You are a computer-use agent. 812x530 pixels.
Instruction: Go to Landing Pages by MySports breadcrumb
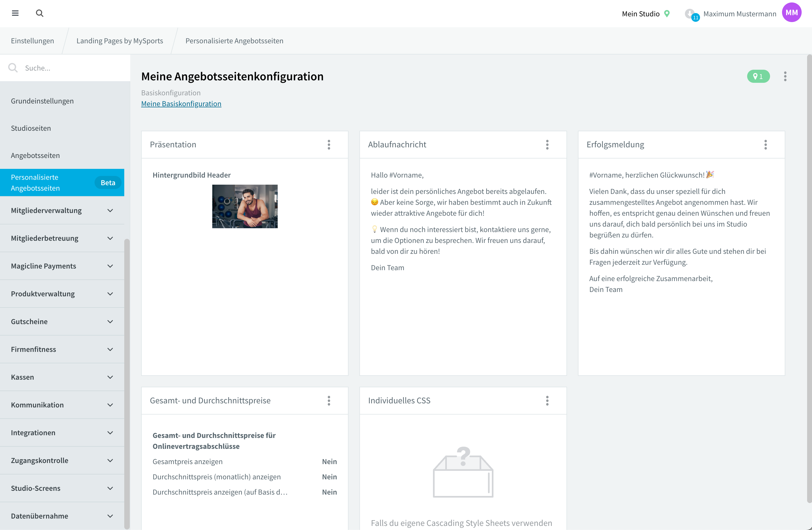120,41
